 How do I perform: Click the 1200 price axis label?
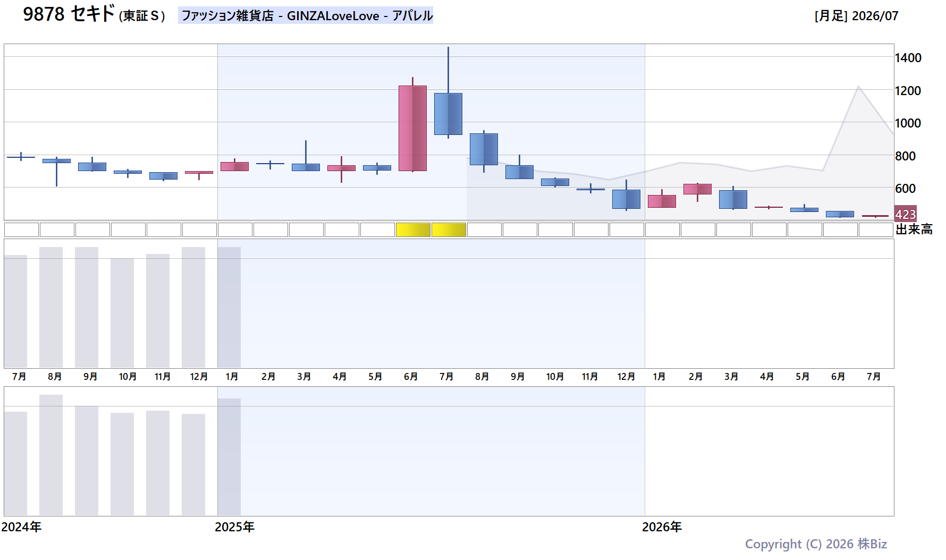pyautogui.click(x=908, y=91)
